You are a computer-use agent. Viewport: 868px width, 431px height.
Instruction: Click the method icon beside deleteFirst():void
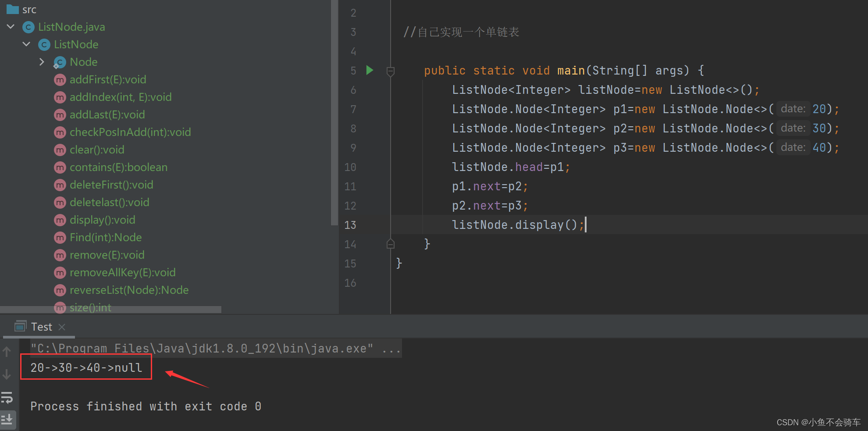[x=60, y=185]
